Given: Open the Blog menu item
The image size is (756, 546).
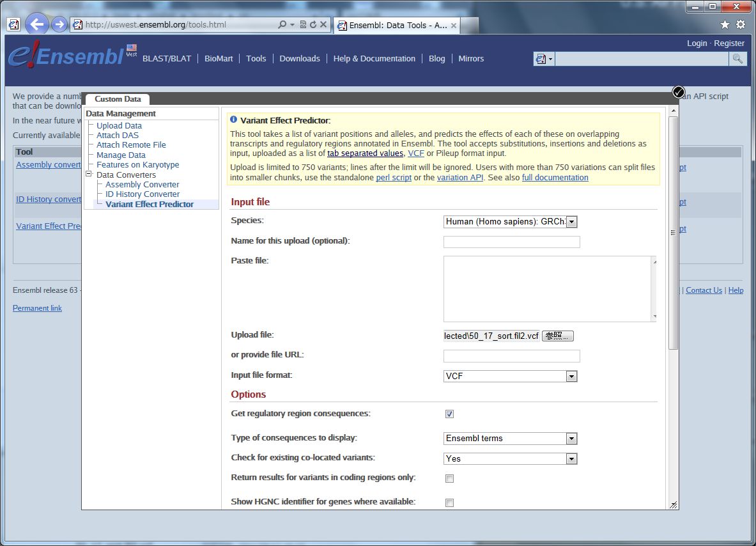Looking at the screenshot, I should pos(437,59).
